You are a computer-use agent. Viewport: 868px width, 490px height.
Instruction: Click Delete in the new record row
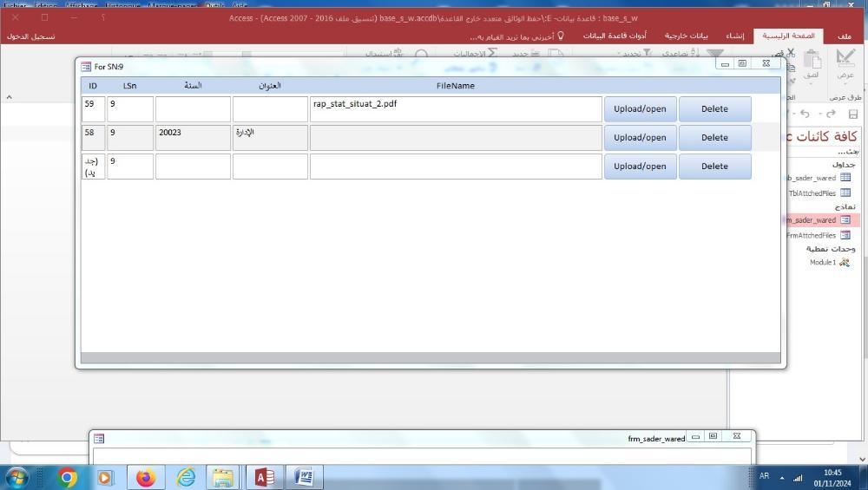[714, 167]
